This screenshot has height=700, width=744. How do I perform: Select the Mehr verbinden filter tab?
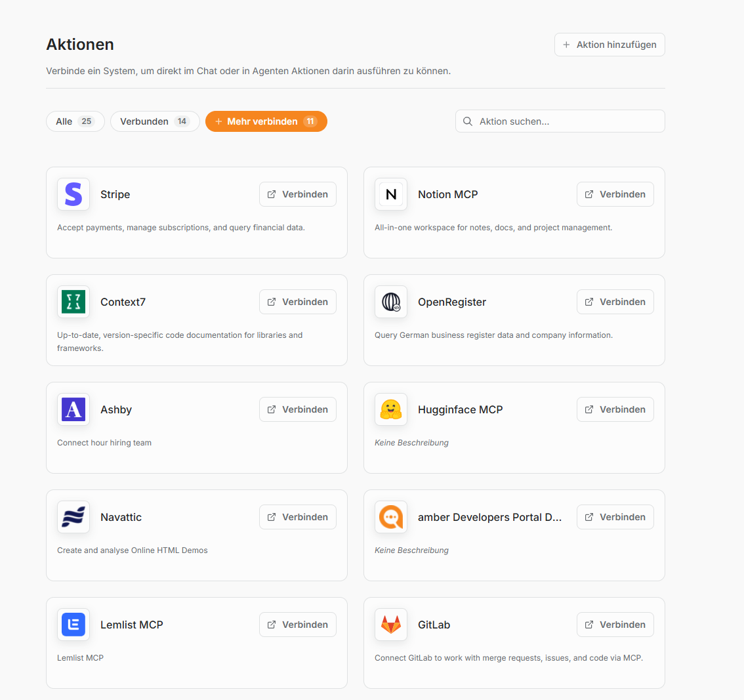(x=266, y=121)
